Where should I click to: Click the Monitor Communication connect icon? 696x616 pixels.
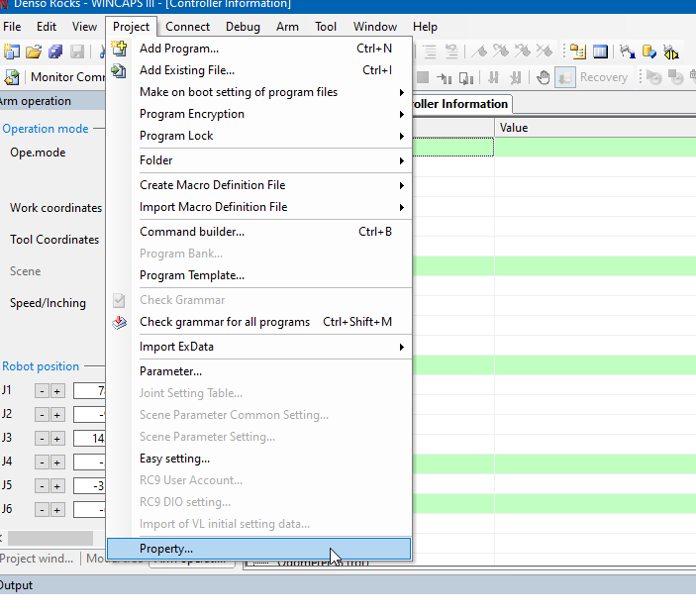click(x=12, y=77)
